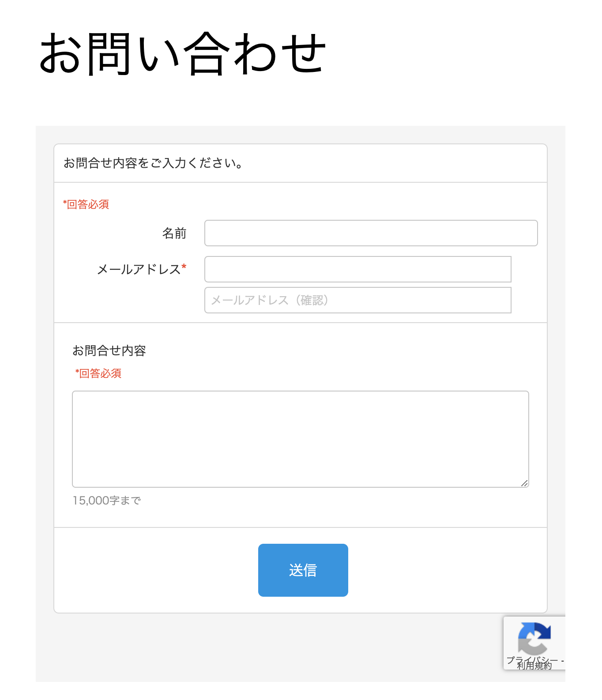Image resolution: width=602 pixels, height=700 pixels.
Task: Click the 名前 name input field
Action: pos(371,233)
